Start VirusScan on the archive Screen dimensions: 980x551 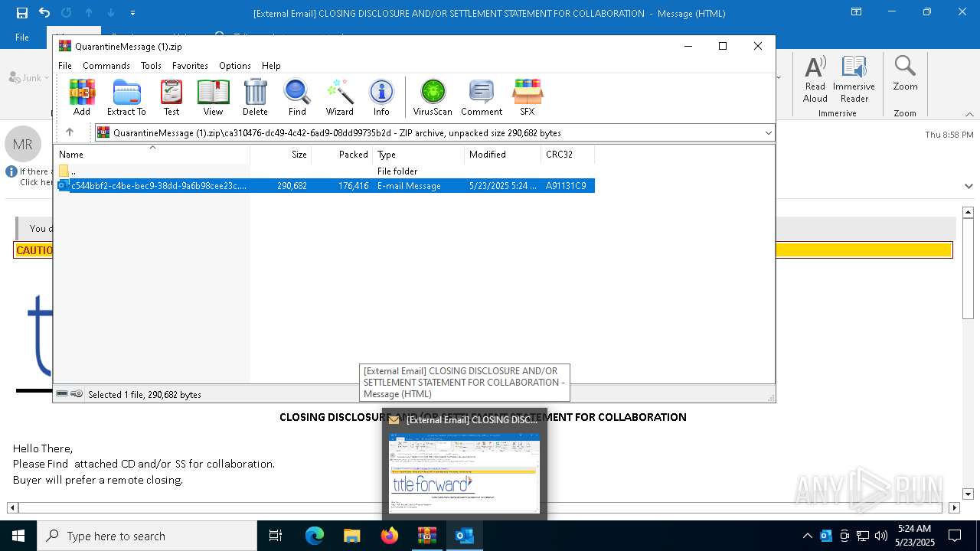click(x=433, y=97)
